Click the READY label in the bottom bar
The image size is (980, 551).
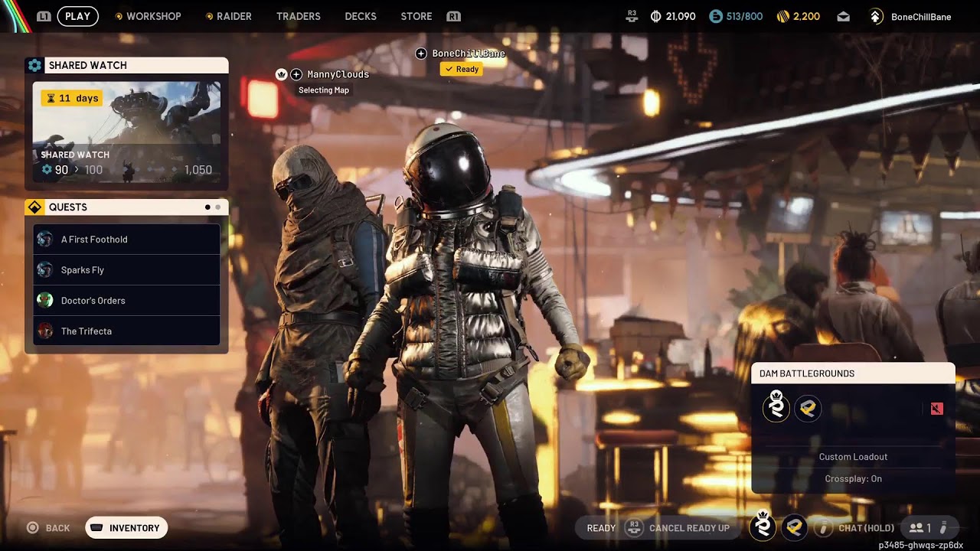click(601, 528)
